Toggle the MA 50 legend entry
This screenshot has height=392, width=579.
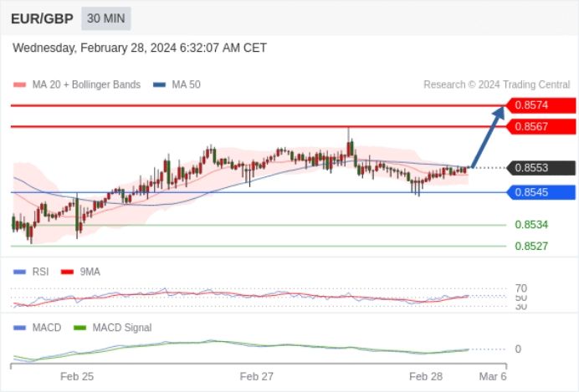[x=177, y=84]
